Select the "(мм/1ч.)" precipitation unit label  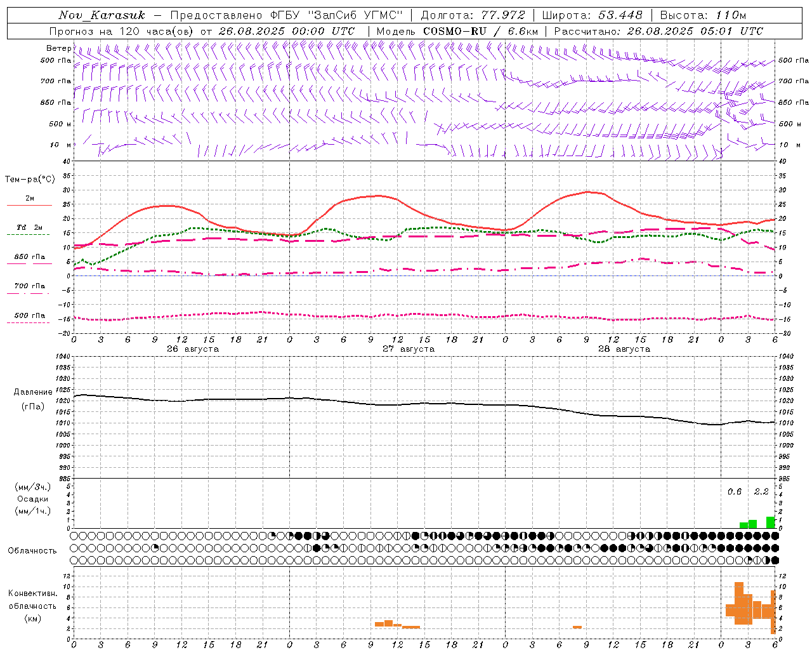33,511
